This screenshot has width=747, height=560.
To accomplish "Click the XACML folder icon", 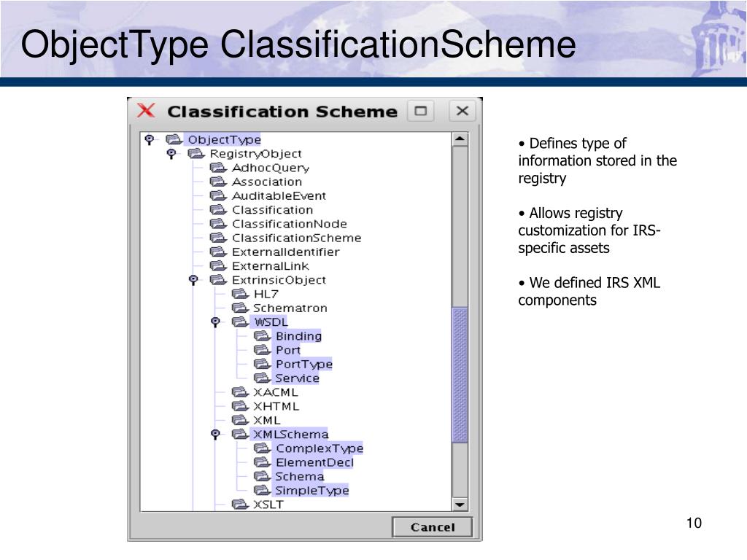I will click(x=239, y=392).
